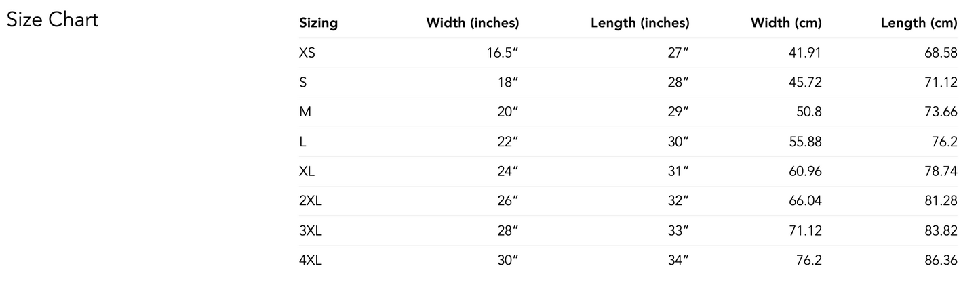Click the Width (cm) column header
The height and width of the screenshot is (283, 980).
[x=786, y=23]
